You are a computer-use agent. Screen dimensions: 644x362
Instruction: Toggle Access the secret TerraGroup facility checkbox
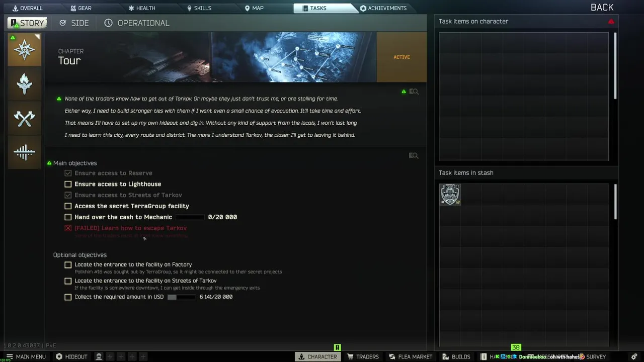pyautogui.click(x=68, y=206)
